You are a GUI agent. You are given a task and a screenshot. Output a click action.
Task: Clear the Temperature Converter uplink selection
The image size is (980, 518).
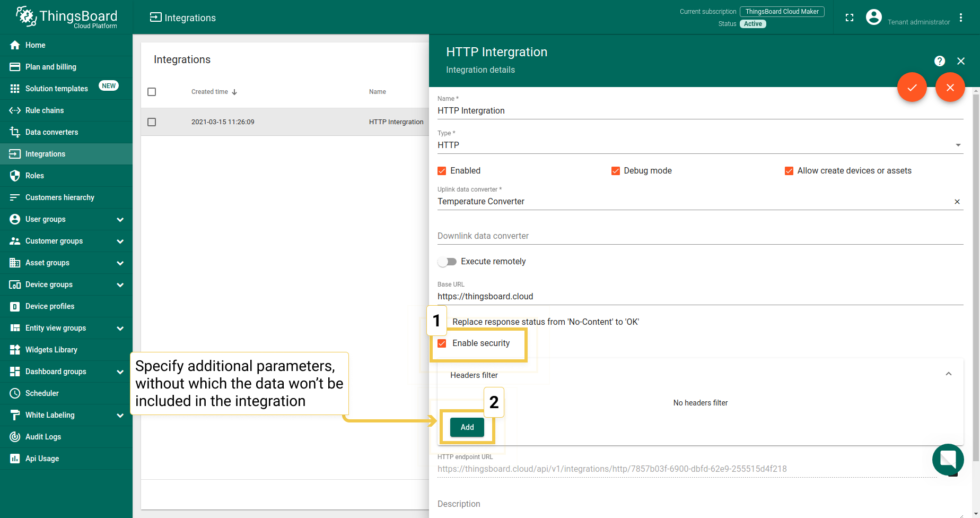pos(957,202)
